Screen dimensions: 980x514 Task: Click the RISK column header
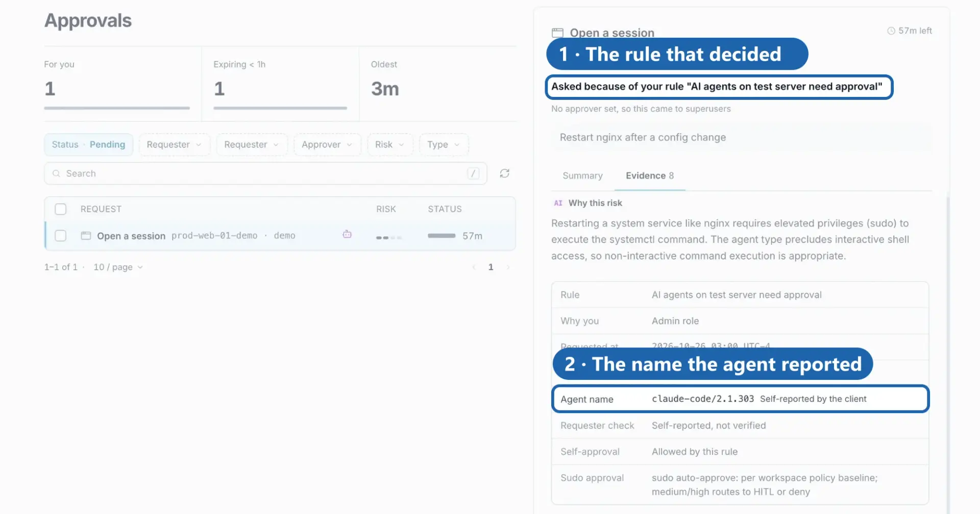[386, 209]
